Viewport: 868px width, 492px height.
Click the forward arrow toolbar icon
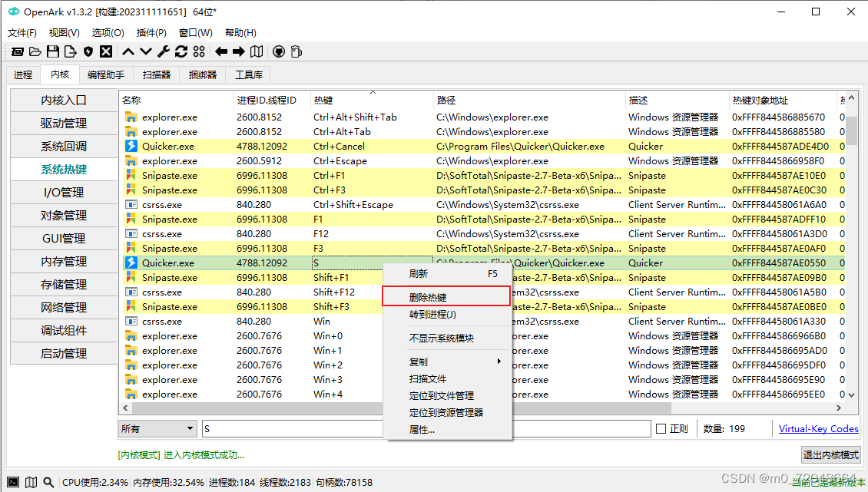239,51
